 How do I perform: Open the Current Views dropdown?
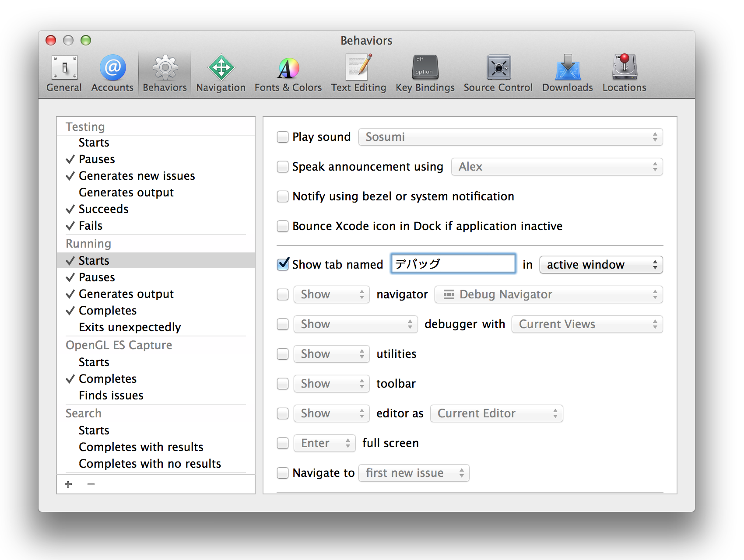click(x=587, y=324)
